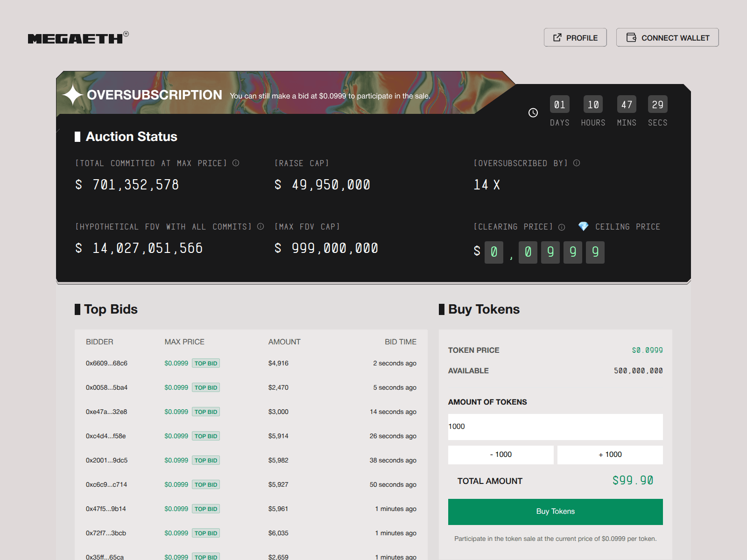Viewport: 747px width, 560px height.
Task: Click the total committed value $701,352,578
Action: (127, 185)
